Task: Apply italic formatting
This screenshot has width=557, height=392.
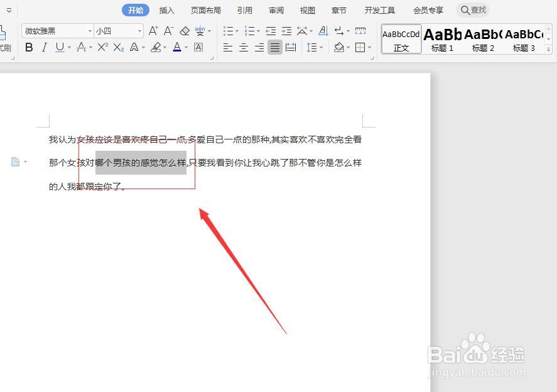Action: (x=44, y=46)
